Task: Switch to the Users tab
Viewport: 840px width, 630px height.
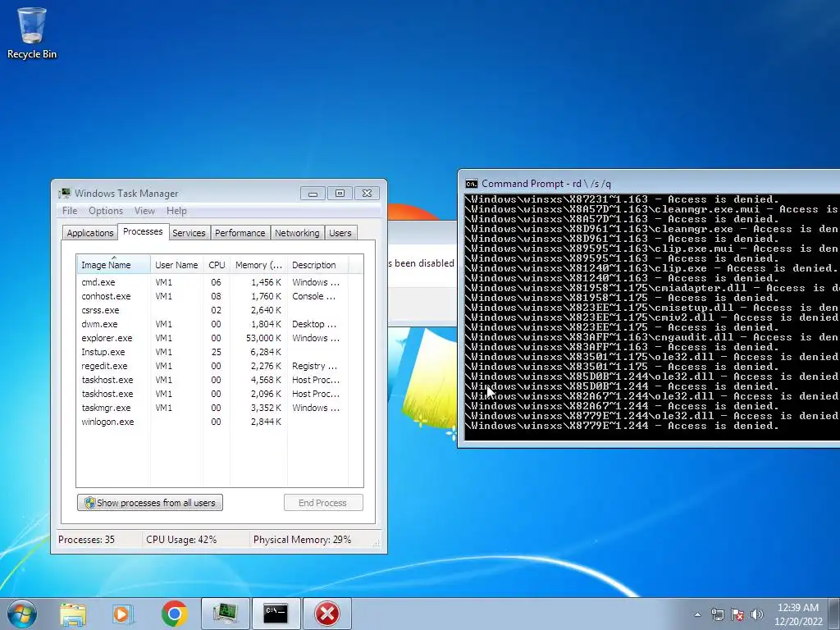Action: tap(340, 233)
